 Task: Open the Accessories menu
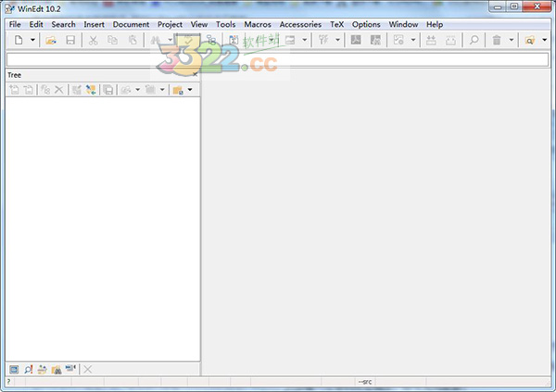pyautogui.click(x=300, y=24)
